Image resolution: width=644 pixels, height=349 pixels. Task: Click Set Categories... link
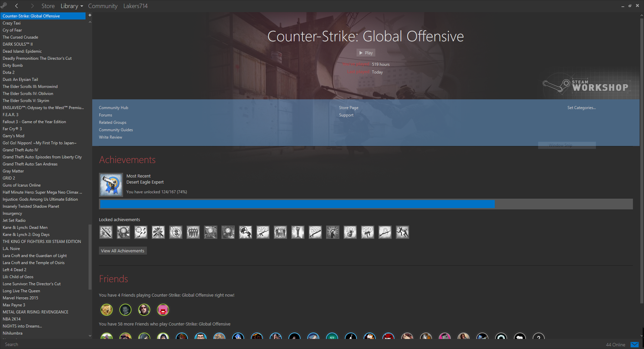click(582, 108)
